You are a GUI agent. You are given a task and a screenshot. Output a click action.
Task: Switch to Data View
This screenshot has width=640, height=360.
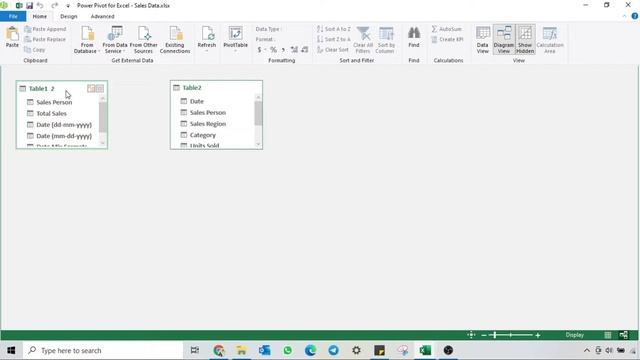482,39
